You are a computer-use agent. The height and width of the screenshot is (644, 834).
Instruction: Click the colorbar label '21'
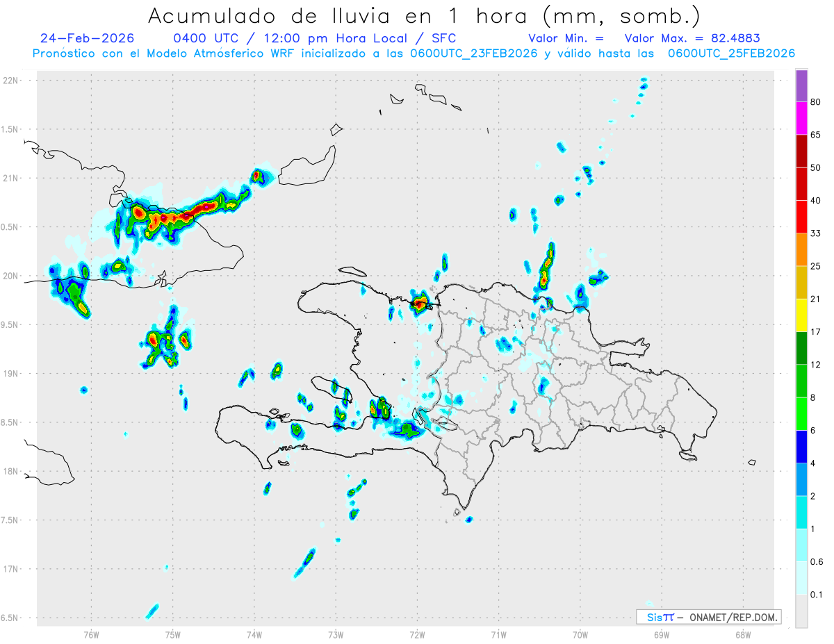[816, 299]
